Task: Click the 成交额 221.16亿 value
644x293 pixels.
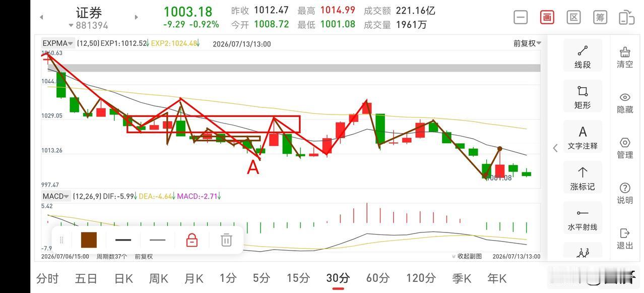Action: click(x=399, y=11)
